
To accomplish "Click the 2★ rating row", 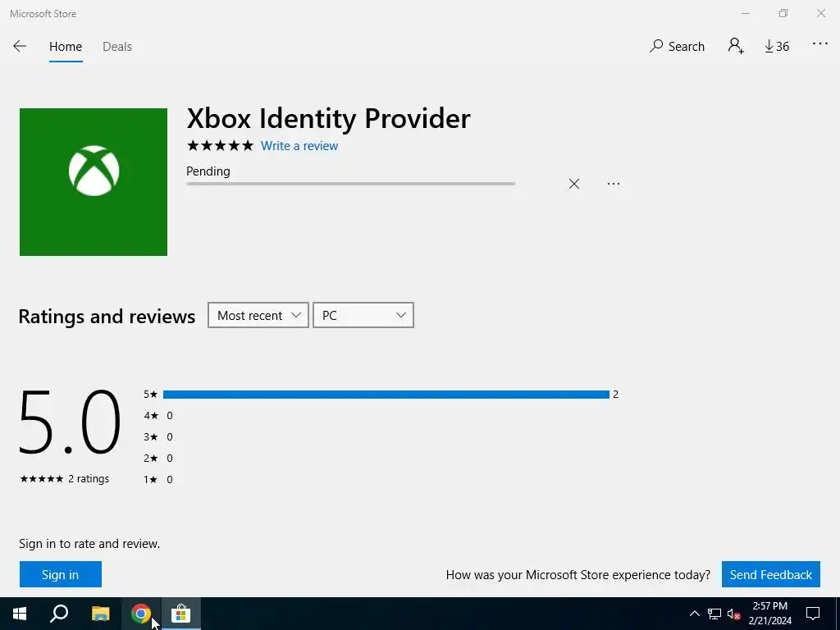I will [158, 458].
